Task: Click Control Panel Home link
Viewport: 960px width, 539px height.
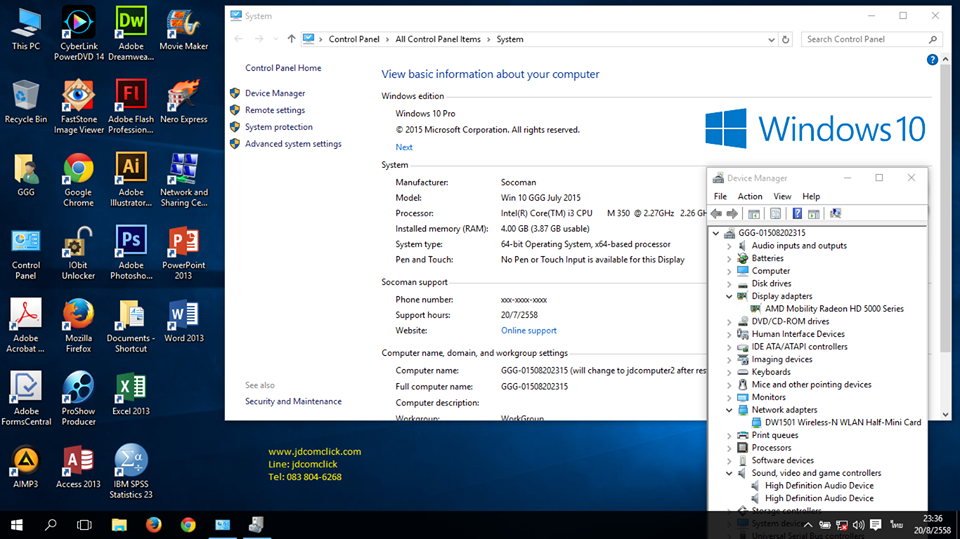Action: (x=283, y=68)
